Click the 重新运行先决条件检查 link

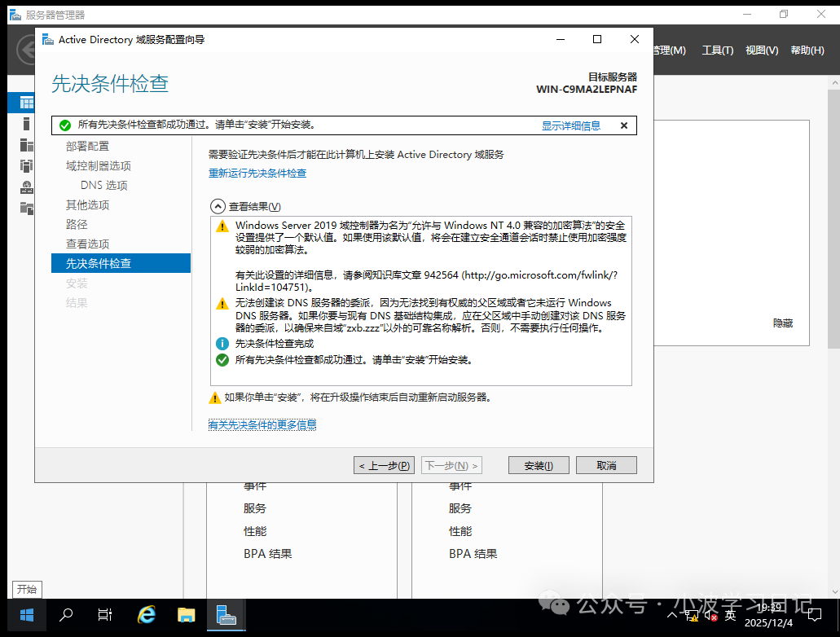(x=257, y=173)
